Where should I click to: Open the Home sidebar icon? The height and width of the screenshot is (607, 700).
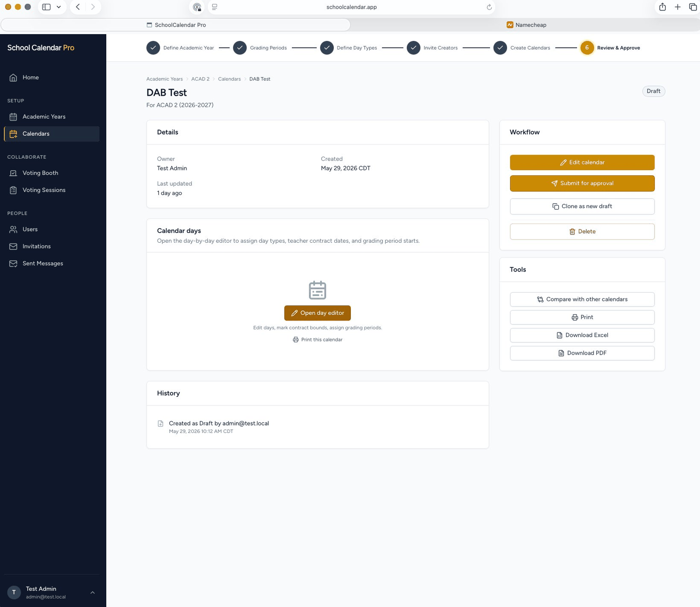coord(13,77)
